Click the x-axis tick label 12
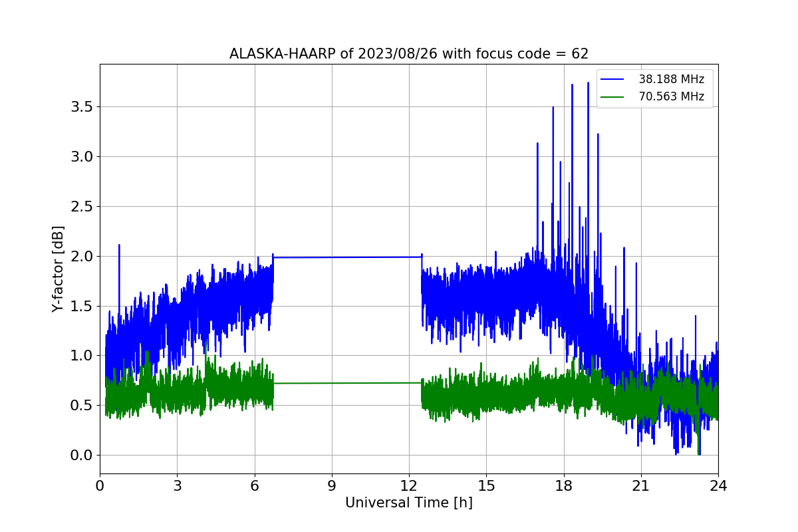The width and height of the screenshot is (798, 532). click(x=409, y=485)
